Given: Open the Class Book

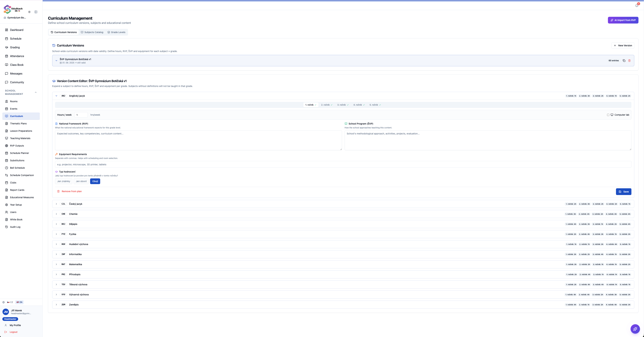Looking at the screenshot, I should (21, 65).
